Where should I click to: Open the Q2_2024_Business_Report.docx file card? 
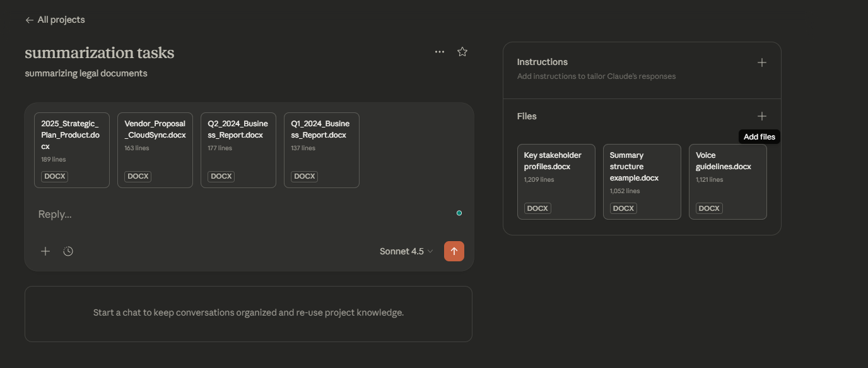238,150
